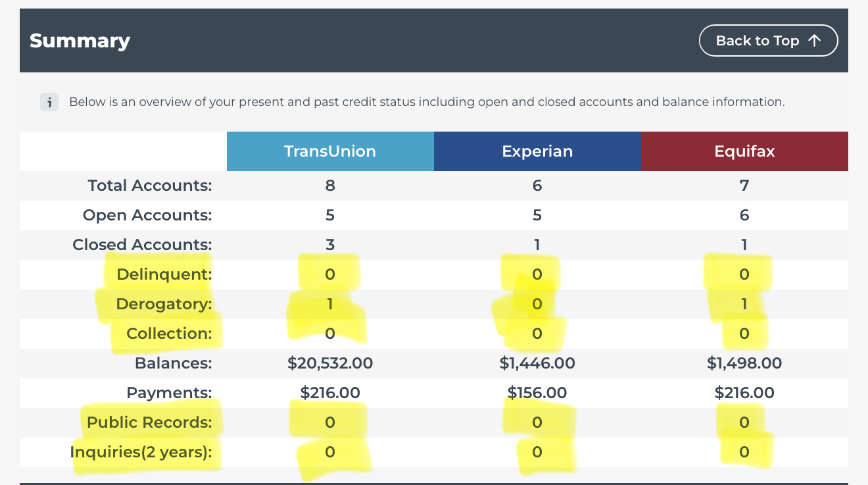The image size is (868, 485).
Task: Click the Back to Top button
Action: pyautogui.click(x=768, y=40)
